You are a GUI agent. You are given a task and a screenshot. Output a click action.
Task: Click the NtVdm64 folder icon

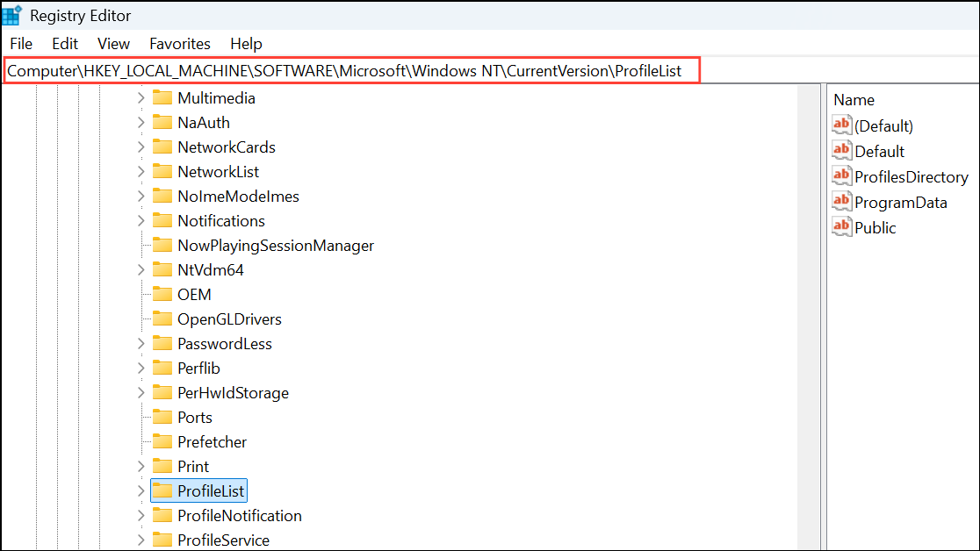pos(162,269)
